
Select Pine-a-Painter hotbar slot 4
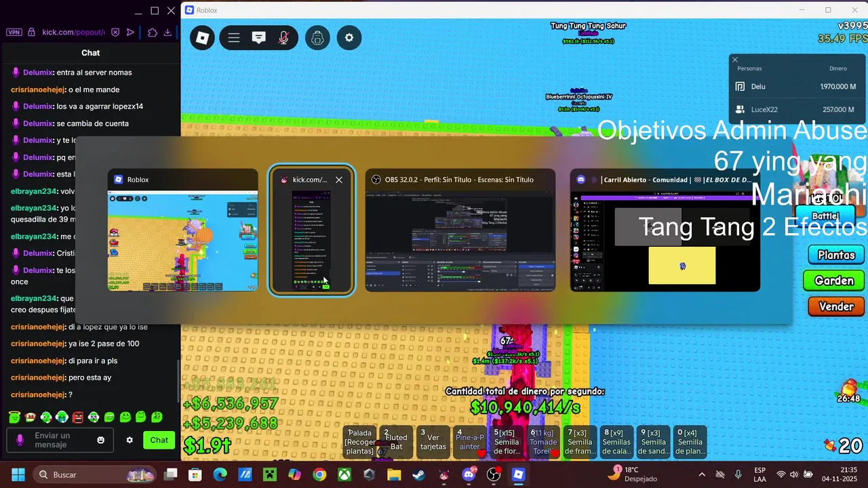click(x=470, y=442)
